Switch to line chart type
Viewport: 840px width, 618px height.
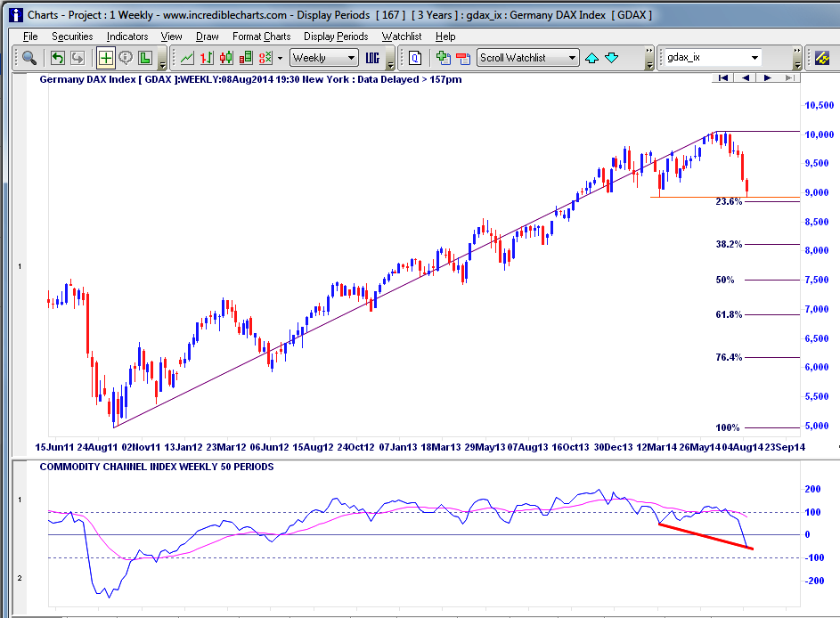(x=187, y=58)
